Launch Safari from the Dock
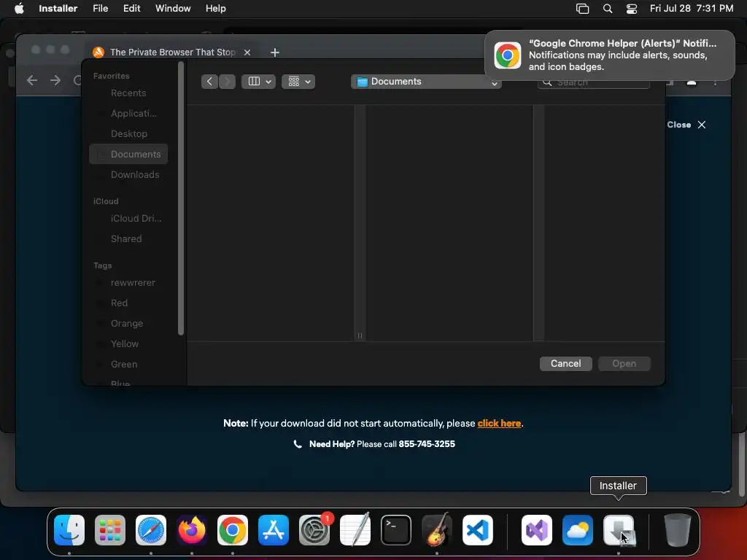747x560 pixels. coord(151,530)
